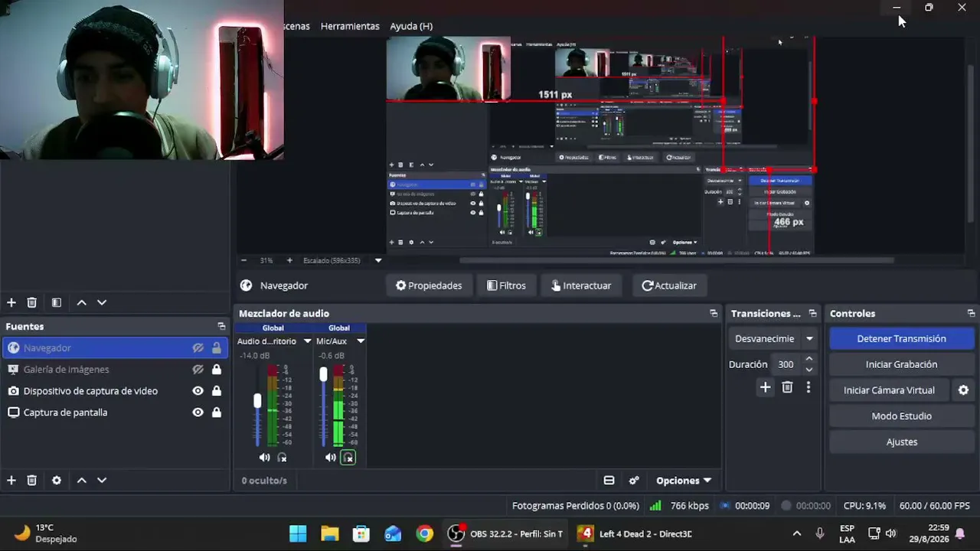Open the preview scaling dropdown

(378, 261)
